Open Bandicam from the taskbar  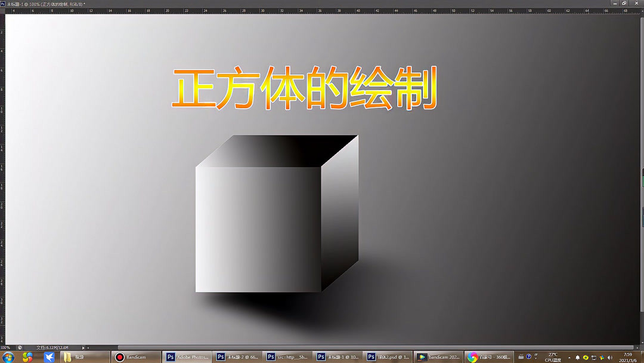pyautogui.click(x=137, y=356)
